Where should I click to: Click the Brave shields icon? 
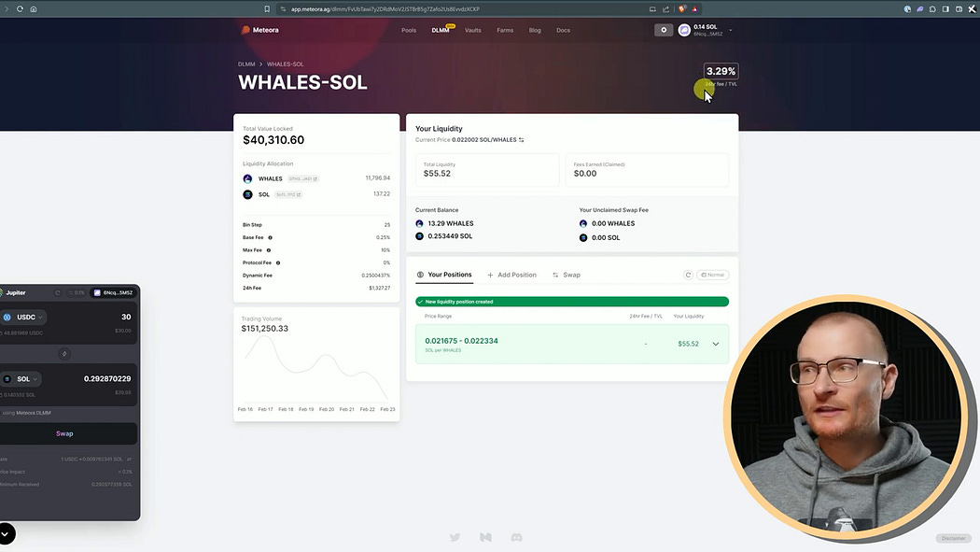click(x=681, y=8)
